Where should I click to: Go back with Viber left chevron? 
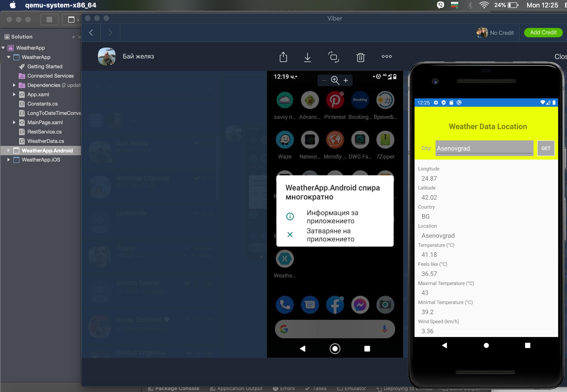pos(91,33)
